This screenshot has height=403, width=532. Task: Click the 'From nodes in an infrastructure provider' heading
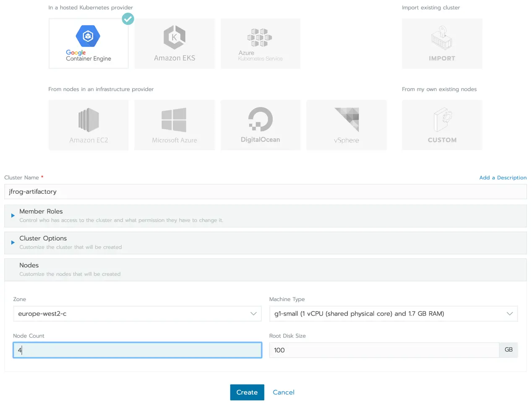101,89
